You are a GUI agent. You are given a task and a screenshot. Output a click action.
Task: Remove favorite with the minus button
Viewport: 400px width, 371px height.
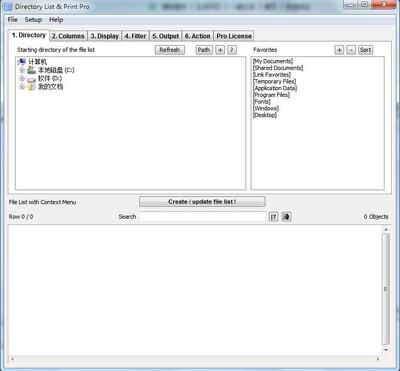coord(351,50)
